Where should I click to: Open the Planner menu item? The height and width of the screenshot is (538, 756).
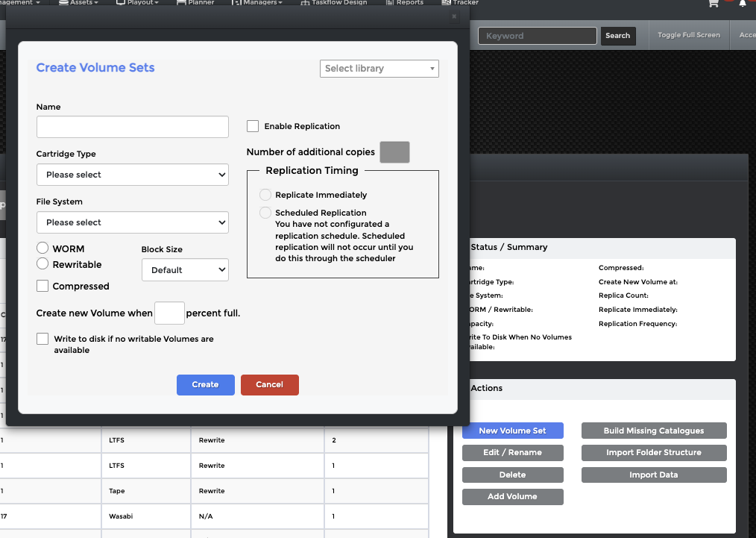tap(195, 2)
